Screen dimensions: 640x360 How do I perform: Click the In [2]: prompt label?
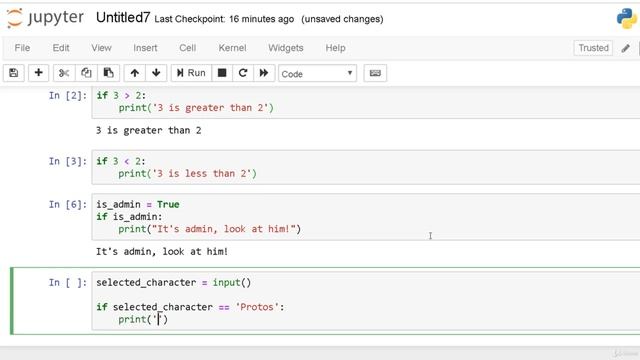pyautogui.click(x=68, y=96)
